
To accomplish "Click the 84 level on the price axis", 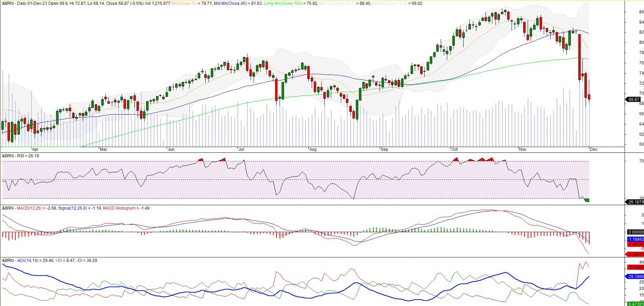I will [x=641, y=22].
